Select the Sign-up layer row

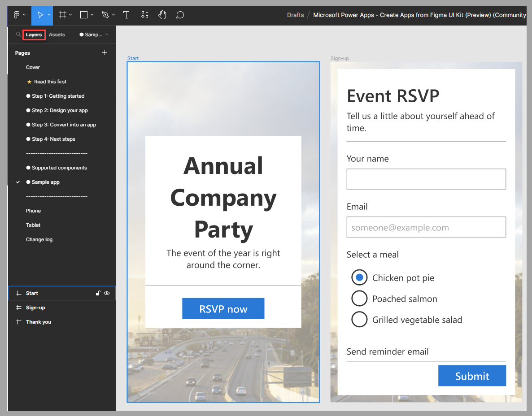[x=62, y=308]
